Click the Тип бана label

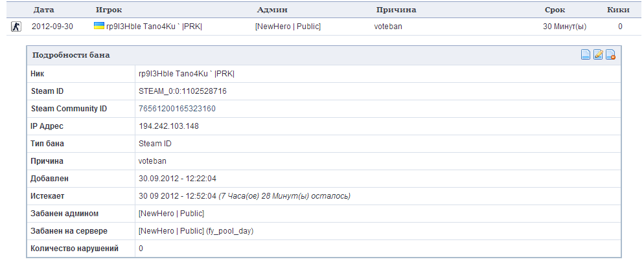pos(47,144)
